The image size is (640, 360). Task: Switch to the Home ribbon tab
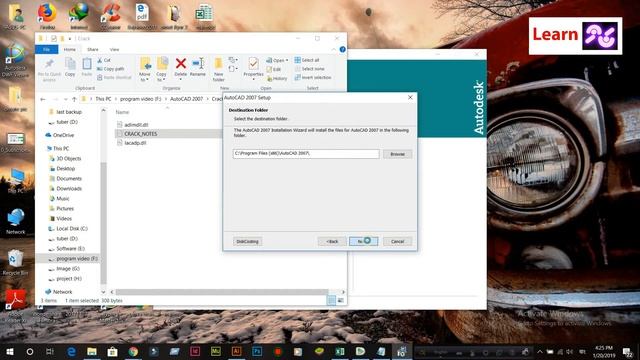pyautogui.click(x=70, y=49)
